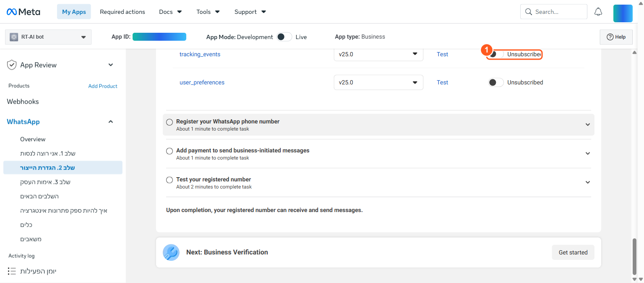This screenshot has width=644, height=283.
Task: Open tracking_events version v25.0 dropdown
Action: click(x=378, y=54)
